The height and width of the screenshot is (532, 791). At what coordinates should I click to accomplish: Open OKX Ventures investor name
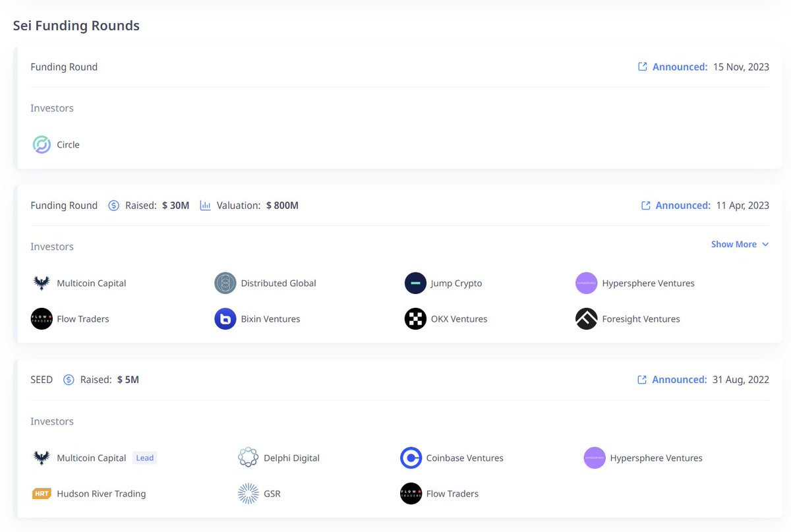tap(459, 319)
